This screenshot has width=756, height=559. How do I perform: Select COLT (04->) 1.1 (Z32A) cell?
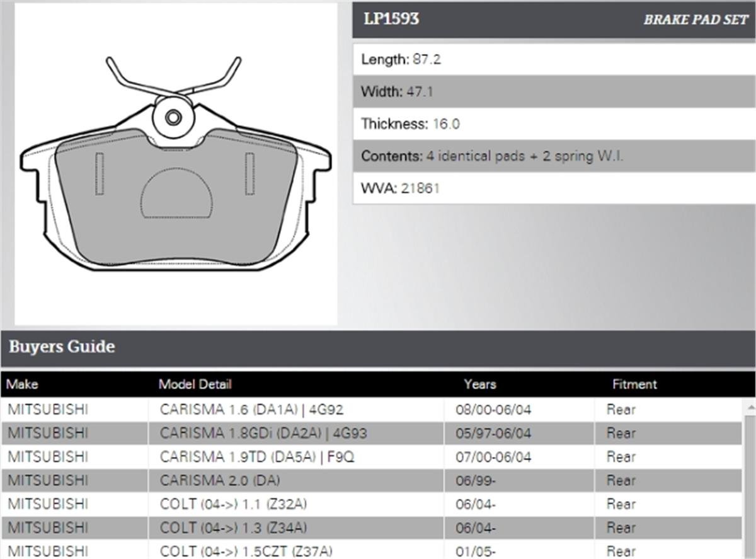[296, 504]
